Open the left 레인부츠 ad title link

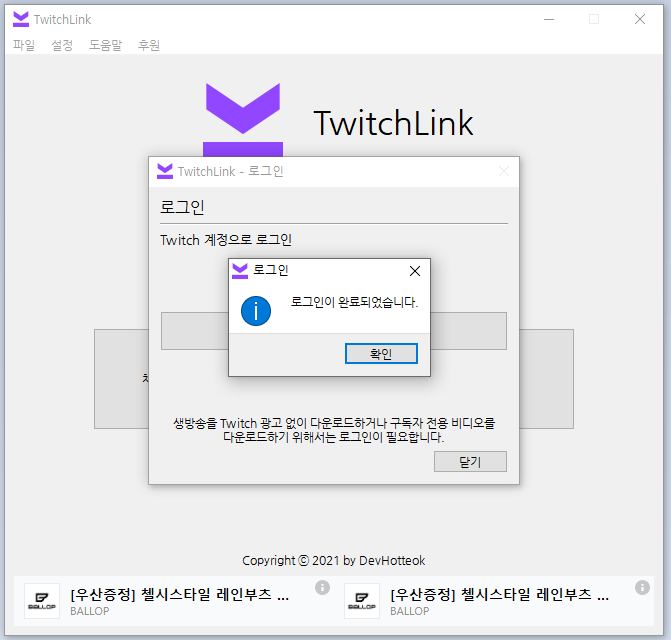point(180,594)
